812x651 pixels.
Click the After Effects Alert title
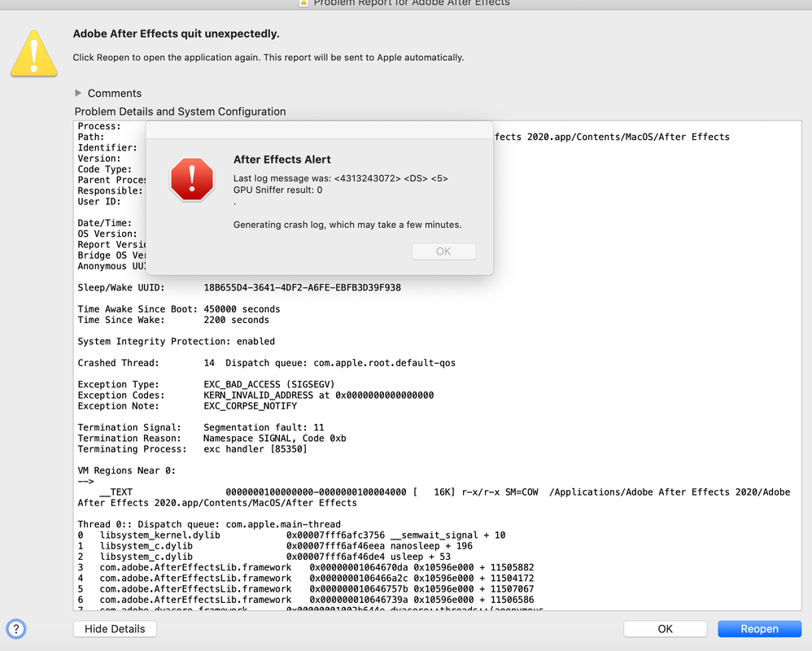tap(282, 159)
